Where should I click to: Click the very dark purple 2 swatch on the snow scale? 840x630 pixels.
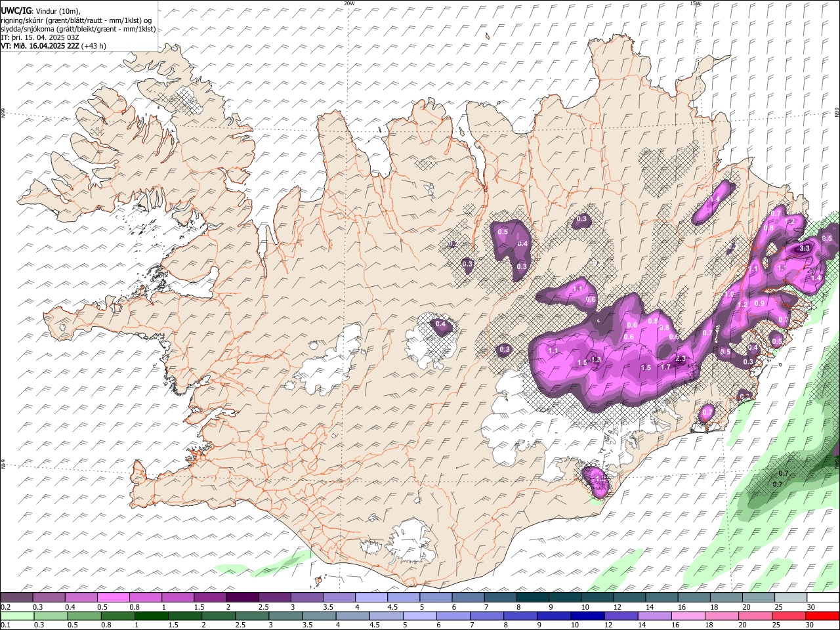[x=242, y=598]
